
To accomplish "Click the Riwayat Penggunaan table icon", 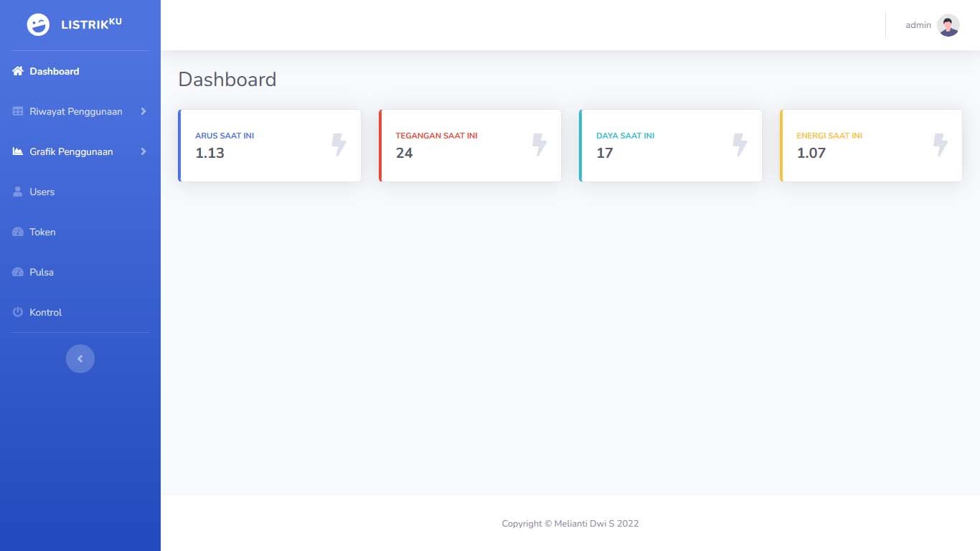I will [18, 111].
